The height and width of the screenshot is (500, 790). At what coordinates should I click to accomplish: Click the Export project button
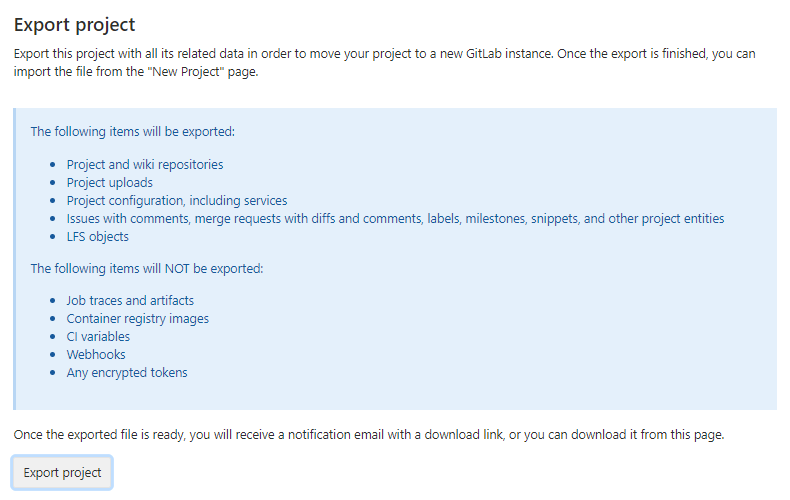[62, 472]
